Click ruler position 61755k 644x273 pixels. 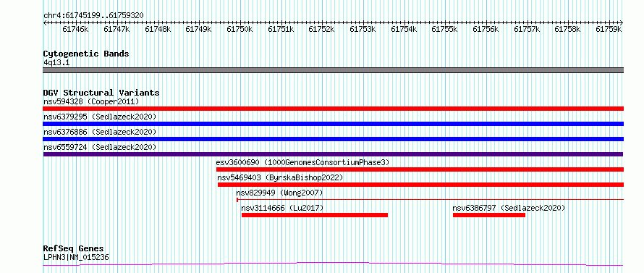coord(445,29)
